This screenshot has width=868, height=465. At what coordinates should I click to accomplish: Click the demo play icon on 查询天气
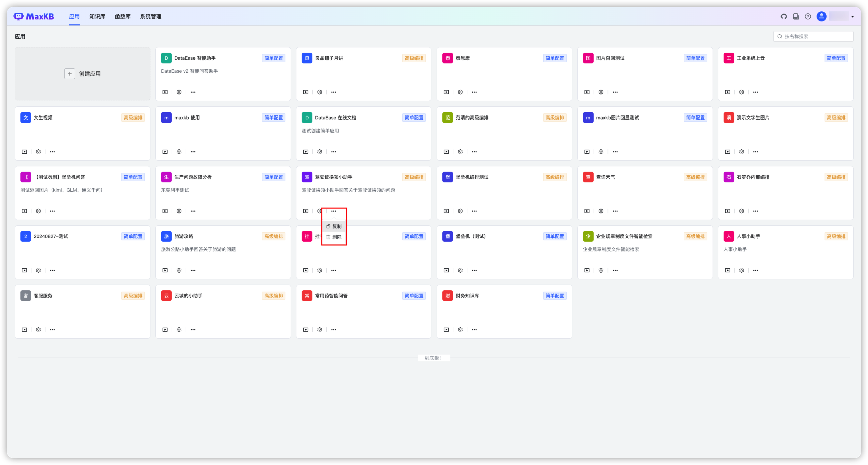pos(587,211)
